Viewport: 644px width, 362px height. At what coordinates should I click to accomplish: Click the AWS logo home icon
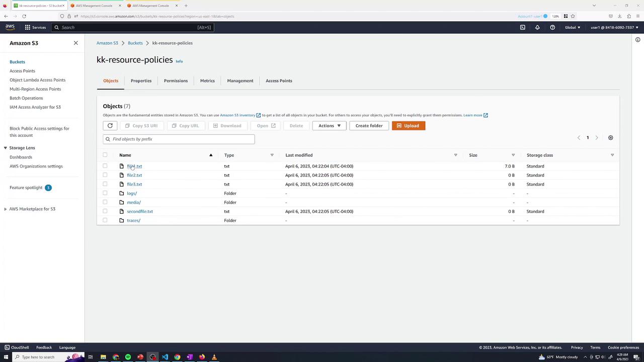tap(10, 27)
